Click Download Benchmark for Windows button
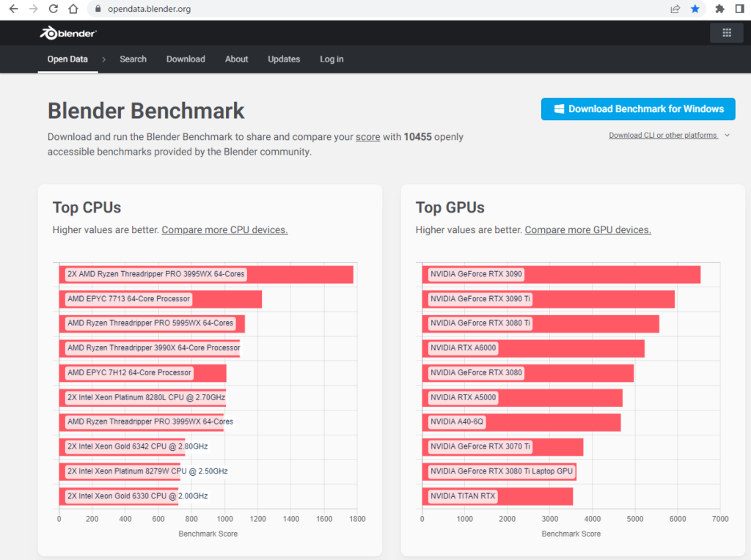 [x=638, y=109]
